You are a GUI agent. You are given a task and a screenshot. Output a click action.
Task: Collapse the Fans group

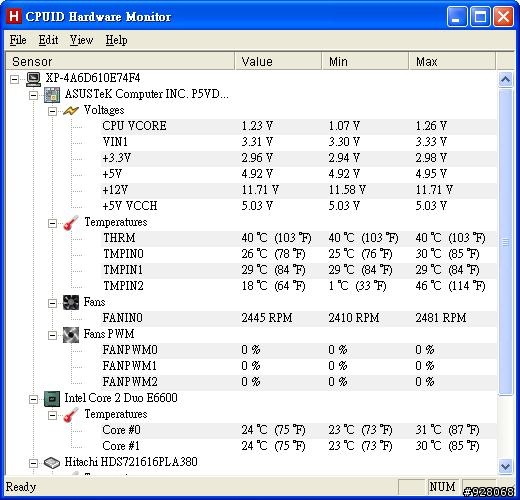(52, 303)
